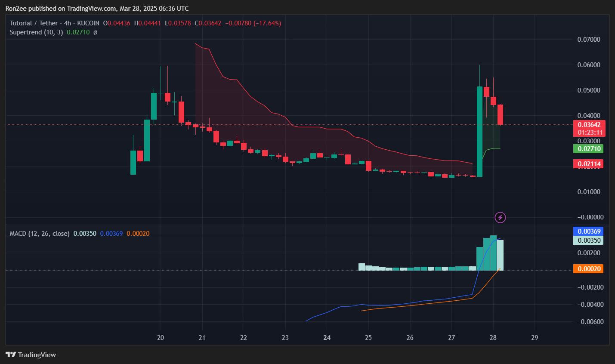Screen dimensions: 615x364
Task: Click the open price O0.04436
Action: tap(117, 23)
